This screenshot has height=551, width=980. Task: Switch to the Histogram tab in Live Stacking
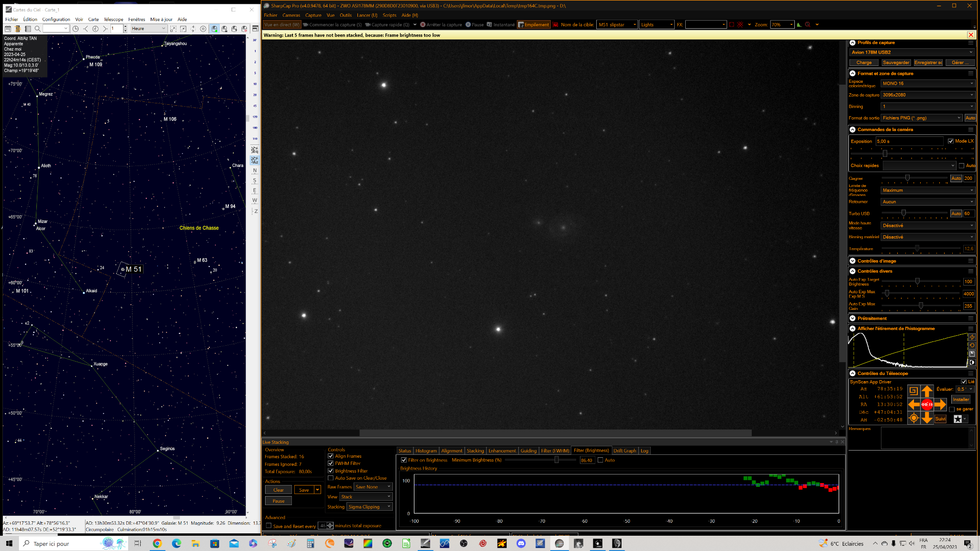(x=426, y=451)
